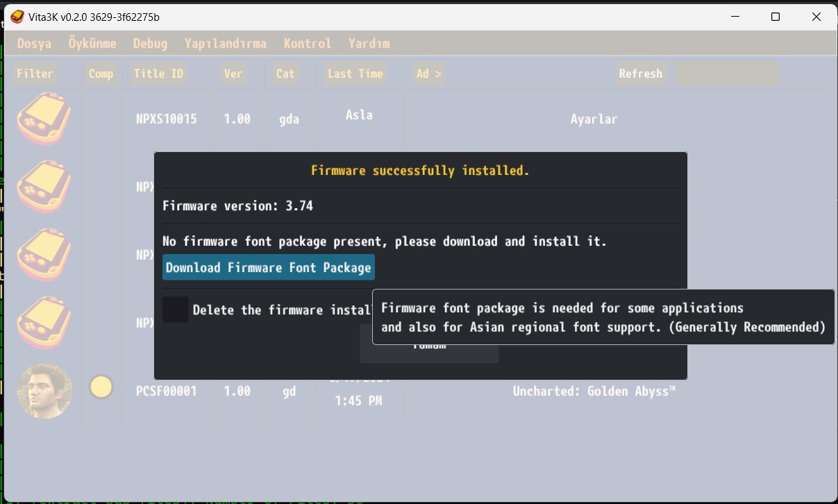Sort list by Title ID column
The height and width of the screenshot is (504, 838).
point(158,74)
